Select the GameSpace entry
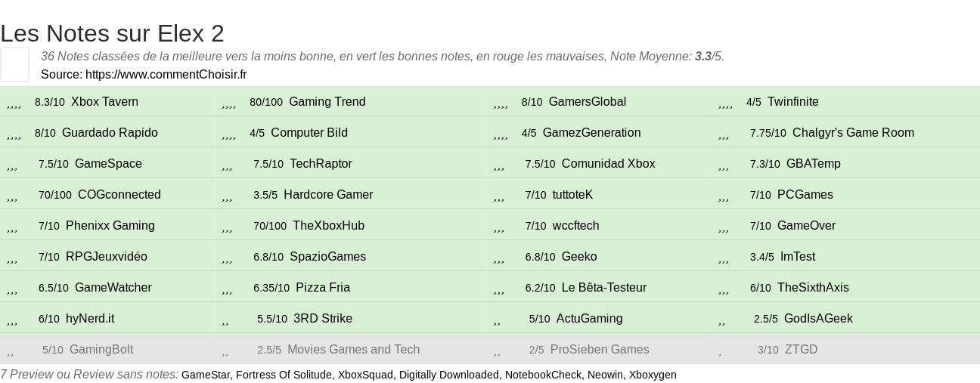The image size is (980, 383). coord(108,164)
